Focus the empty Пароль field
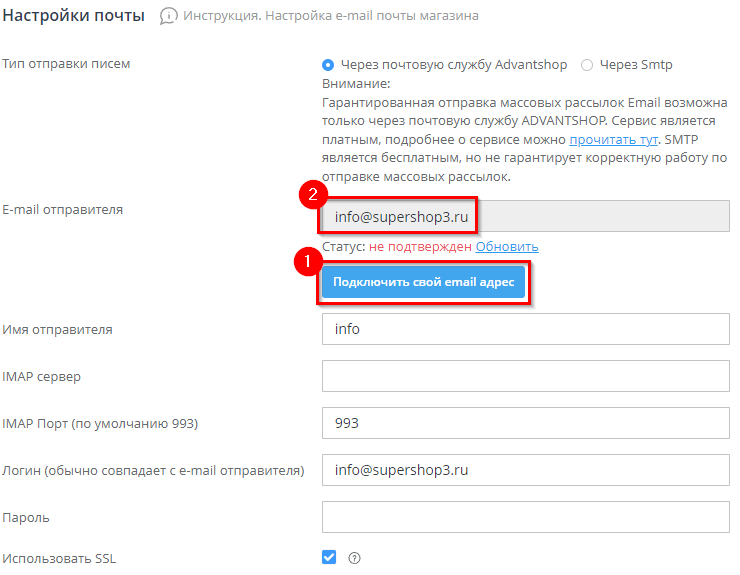 525,517
